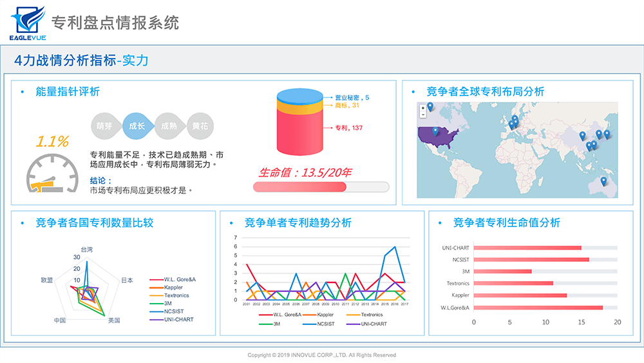
Task: Toggle 3M in radar chart legend
Action: [160, 304]
